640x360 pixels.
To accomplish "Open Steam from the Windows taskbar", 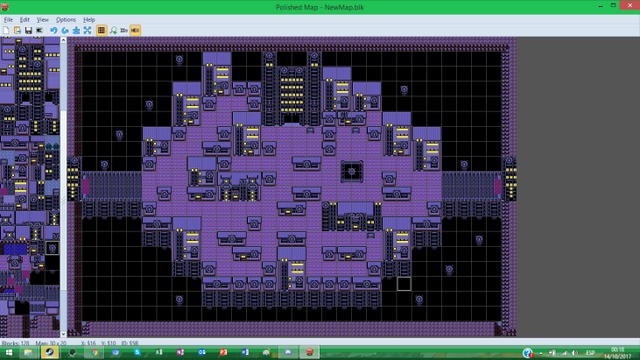I will click(49, 352).
